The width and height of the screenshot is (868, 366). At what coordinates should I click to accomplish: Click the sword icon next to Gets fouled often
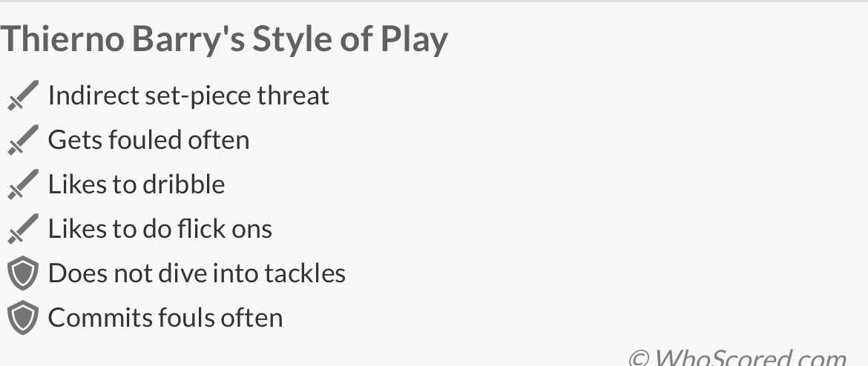22,140
